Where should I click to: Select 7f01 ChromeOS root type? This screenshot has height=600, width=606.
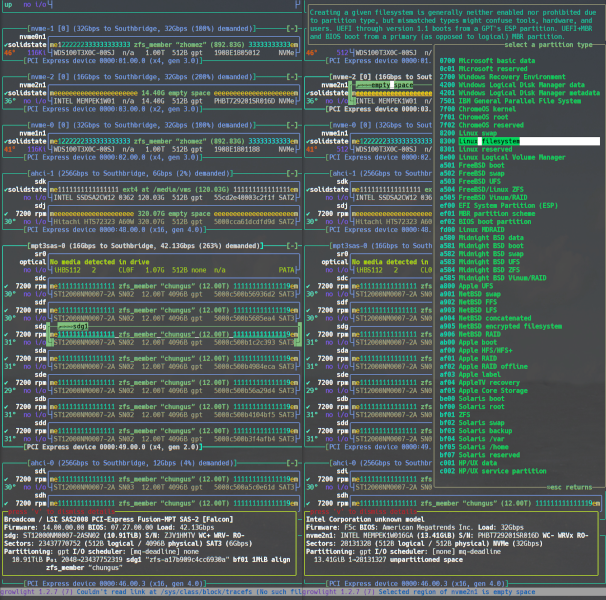pos(473,117)
